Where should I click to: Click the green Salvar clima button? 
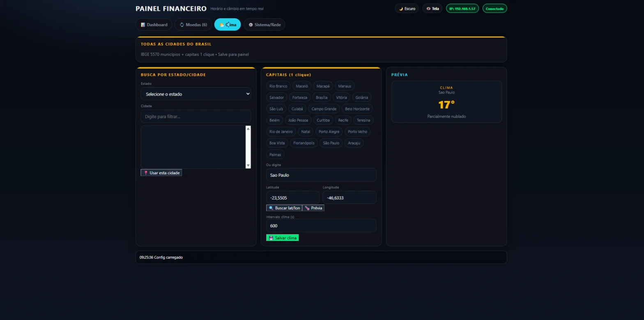pyautogui.click(x=283, y=238)
